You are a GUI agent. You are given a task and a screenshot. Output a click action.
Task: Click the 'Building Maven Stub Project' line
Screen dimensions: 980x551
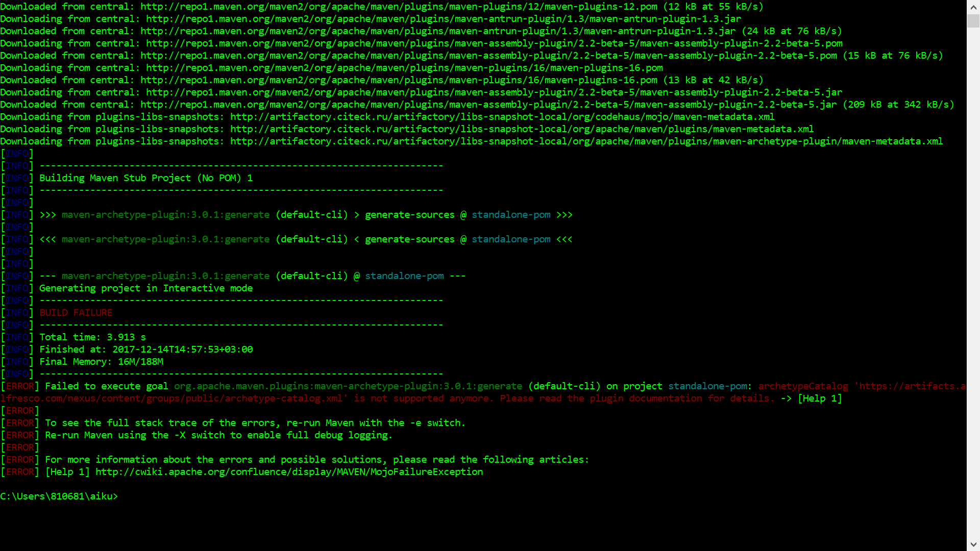pos(145,178)
